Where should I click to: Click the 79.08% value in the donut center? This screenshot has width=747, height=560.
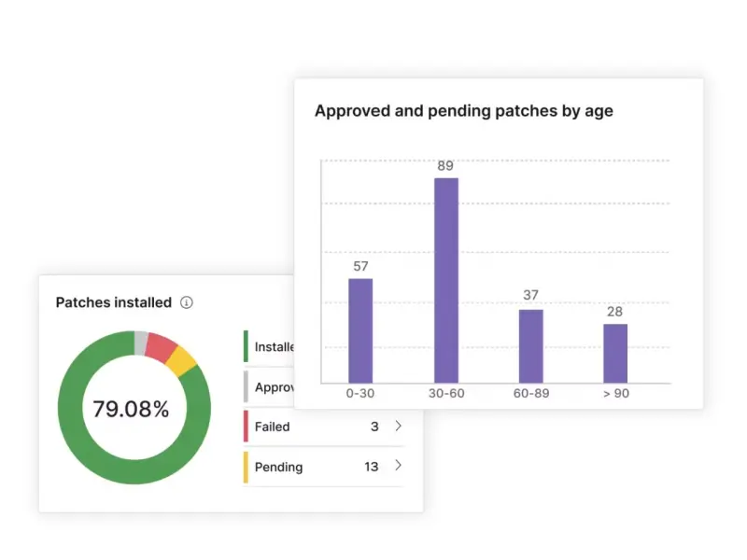[131, 409]
